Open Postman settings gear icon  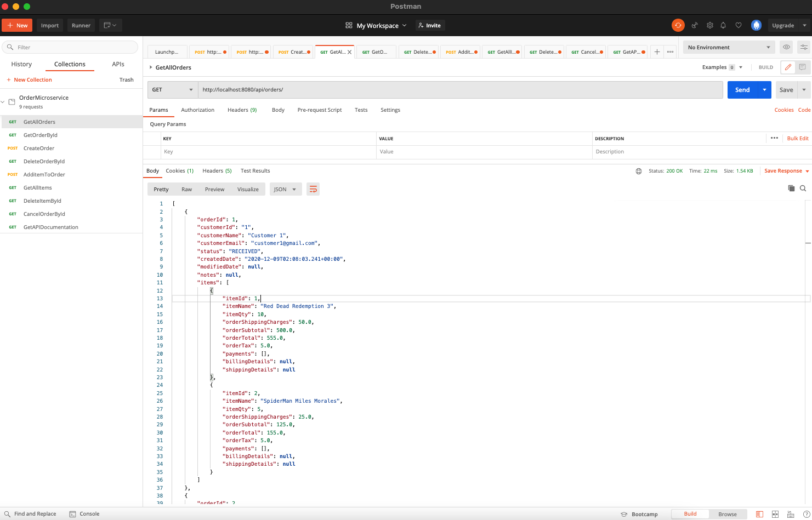tap(709, 25)
